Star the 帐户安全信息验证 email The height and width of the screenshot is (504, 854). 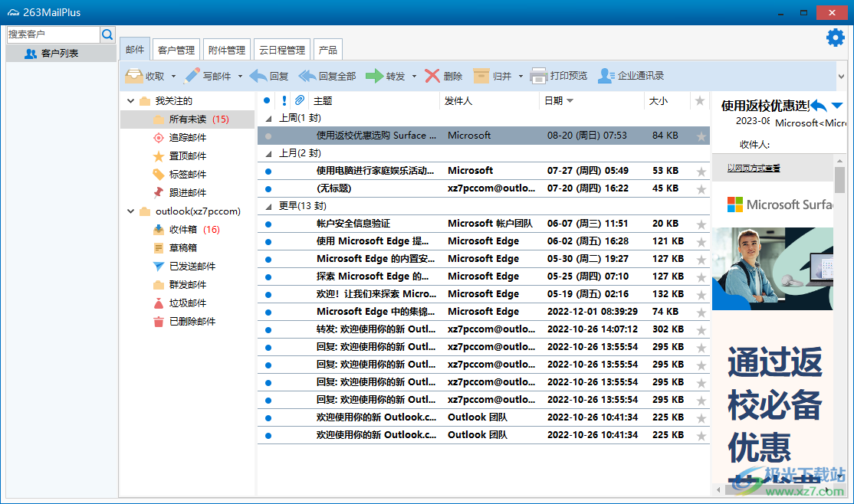700,224
